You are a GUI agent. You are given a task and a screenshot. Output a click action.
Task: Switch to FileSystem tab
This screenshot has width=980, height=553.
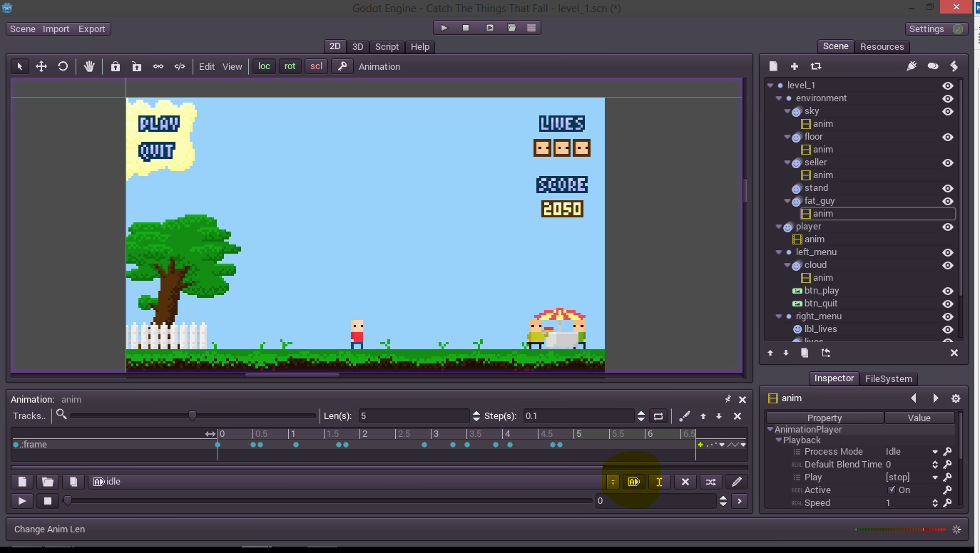889,378
